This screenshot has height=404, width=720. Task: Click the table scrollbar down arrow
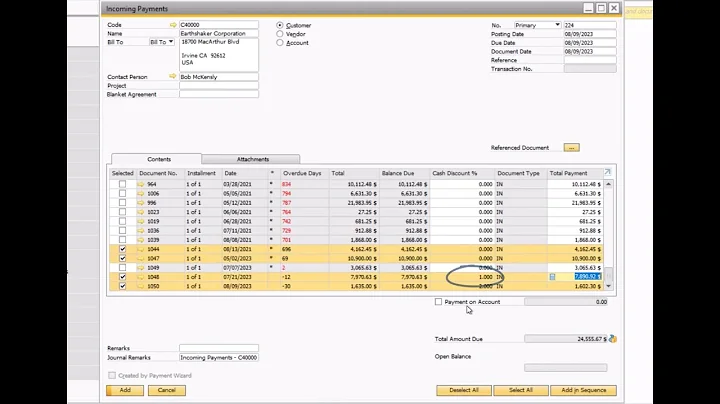click(x=608, y=286)
